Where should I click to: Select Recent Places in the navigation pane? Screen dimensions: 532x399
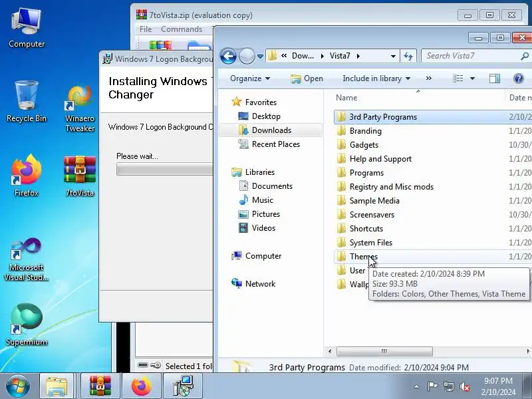[x=276, y=144]
